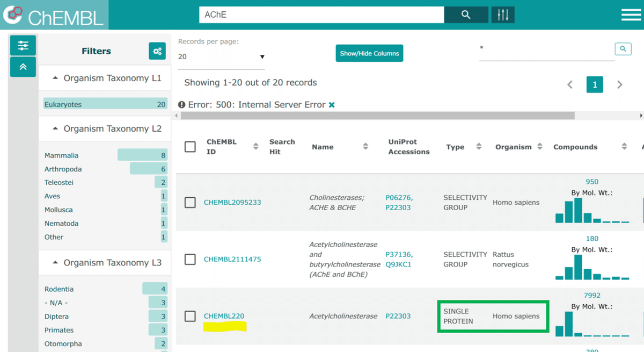Click the AChE search input field

pos(321,15)
